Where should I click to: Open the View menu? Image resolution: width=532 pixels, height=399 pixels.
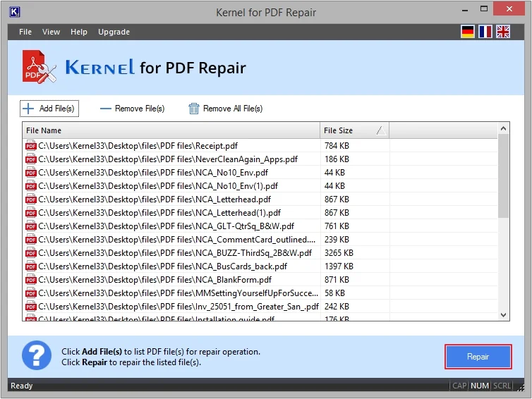[x=52, y=32]
